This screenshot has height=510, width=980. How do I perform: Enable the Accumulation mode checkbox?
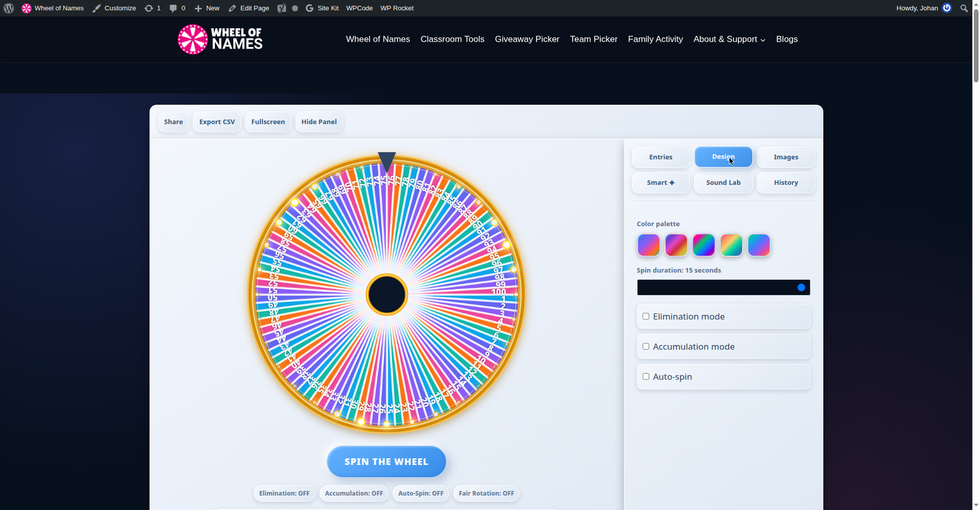646,347
